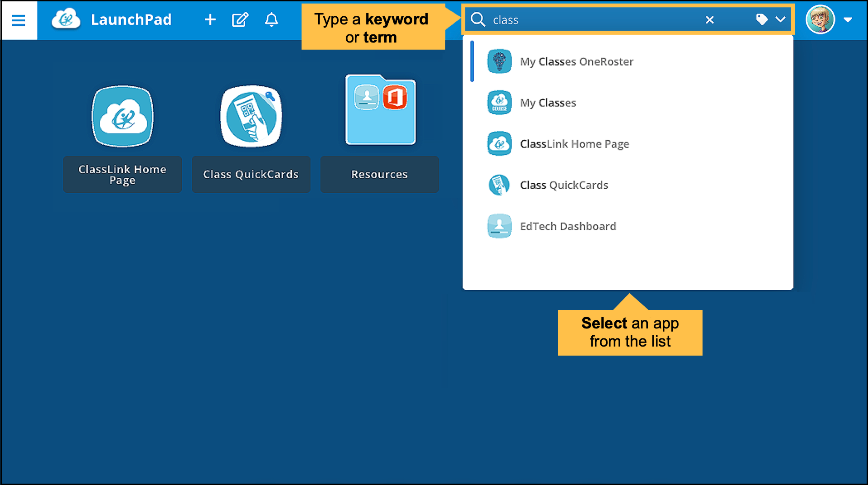The image size is (868, 485).
Task: Expand the search options chevron
Action: [781, 20]
